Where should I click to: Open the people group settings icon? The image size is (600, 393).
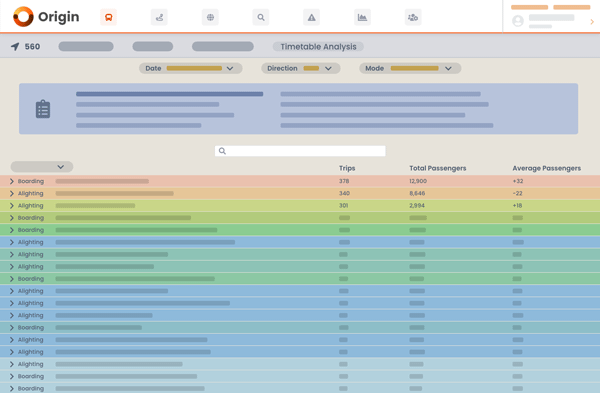pos(413,17)
